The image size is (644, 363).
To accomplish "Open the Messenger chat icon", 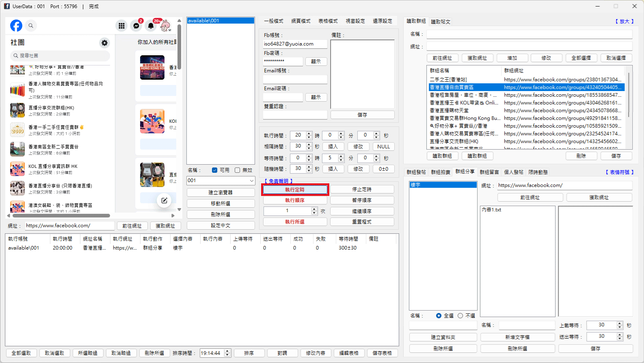I will (x=136, y=26).
